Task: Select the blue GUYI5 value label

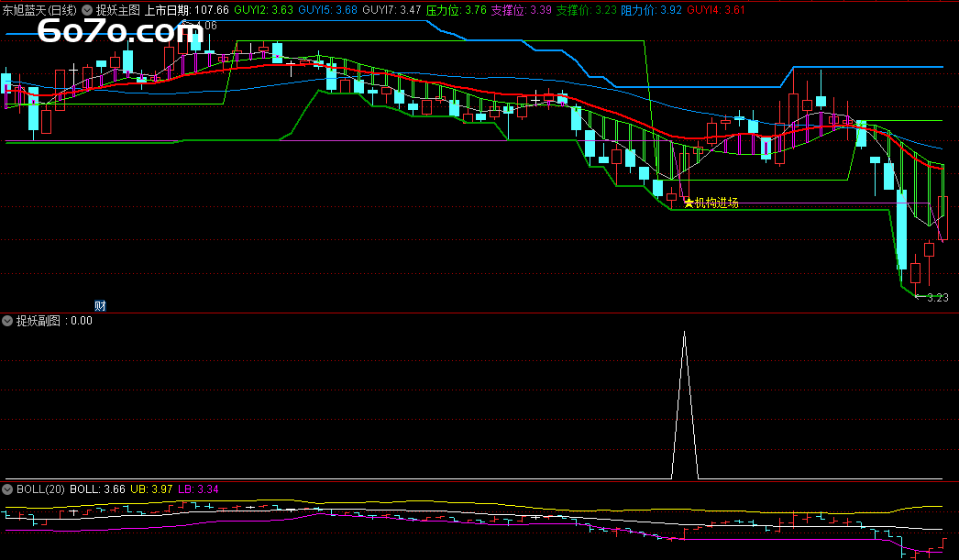Action: pos(327,10)
